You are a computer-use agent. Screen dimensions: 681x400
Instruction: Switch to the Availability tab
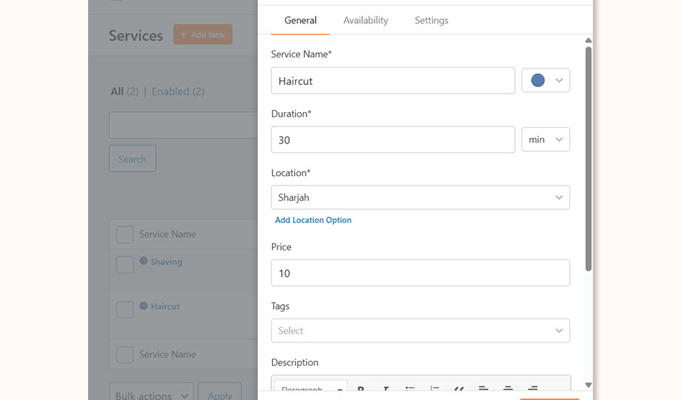coord(366,21)
